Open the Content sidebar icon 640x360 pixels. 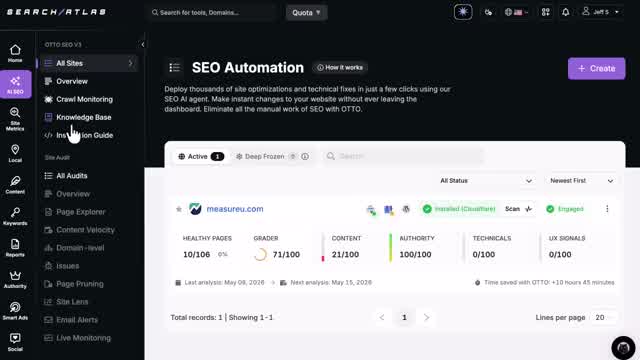15,185
